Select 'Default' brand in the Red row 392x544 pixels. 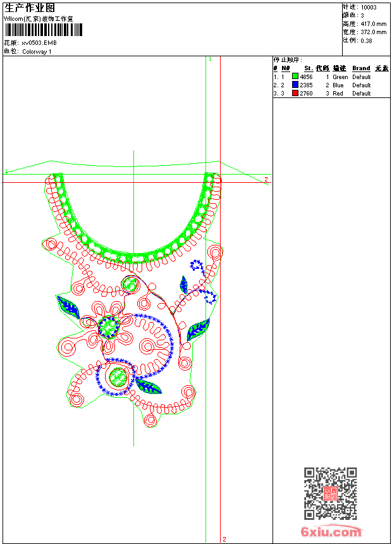pos(362,94)
